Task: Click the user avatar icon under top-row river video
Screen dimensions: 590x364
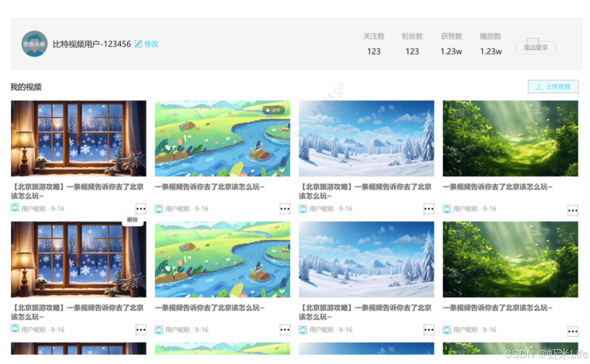Action: [159, 209]
